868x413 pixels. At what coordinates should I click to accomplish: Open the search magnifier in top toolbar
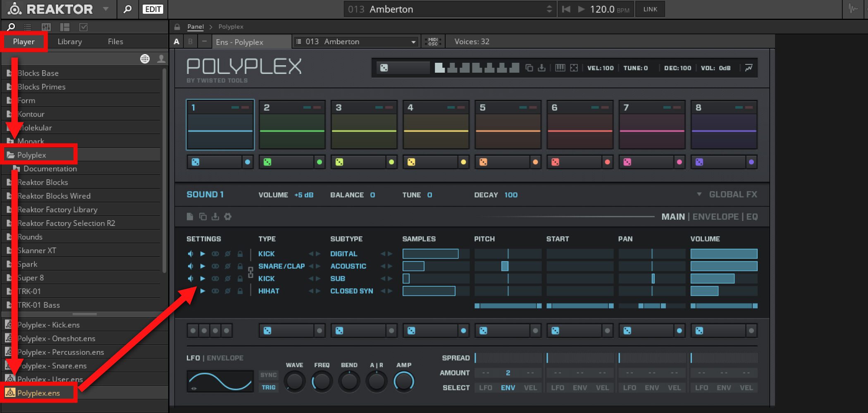pyautogui.click(x=127, y=9)
